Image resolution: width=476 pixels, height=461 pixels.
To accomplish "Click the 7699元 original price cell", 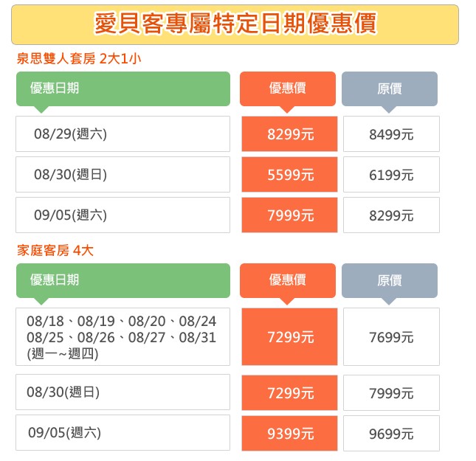I will point(391,337).
